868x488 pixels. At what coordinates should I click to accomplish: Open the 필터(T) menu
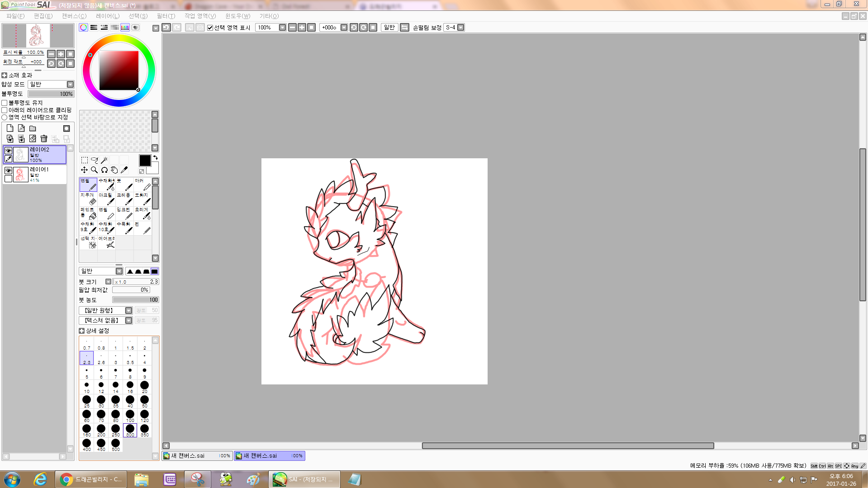166,16
